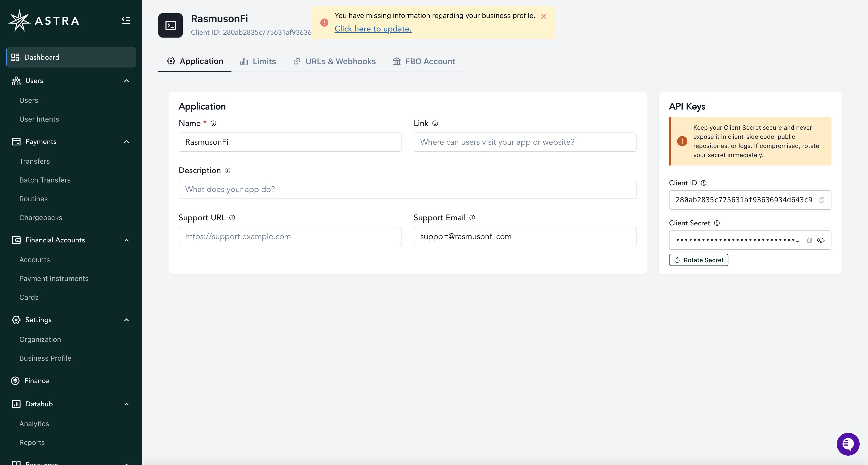Switch to the Application tab
This screenshot has height=465, width=868.
coord(195,61)
